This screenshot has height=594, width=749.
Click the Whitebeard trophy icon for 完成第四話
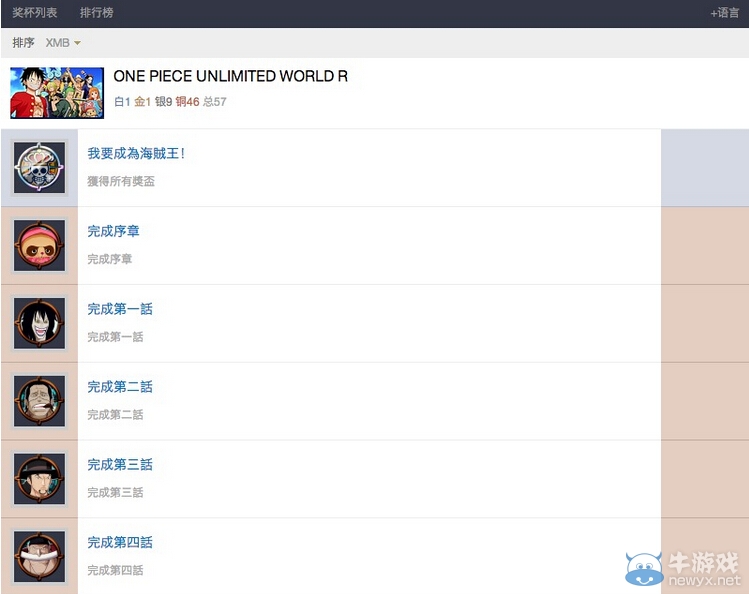pyautogui.click(x=39, y=557)
